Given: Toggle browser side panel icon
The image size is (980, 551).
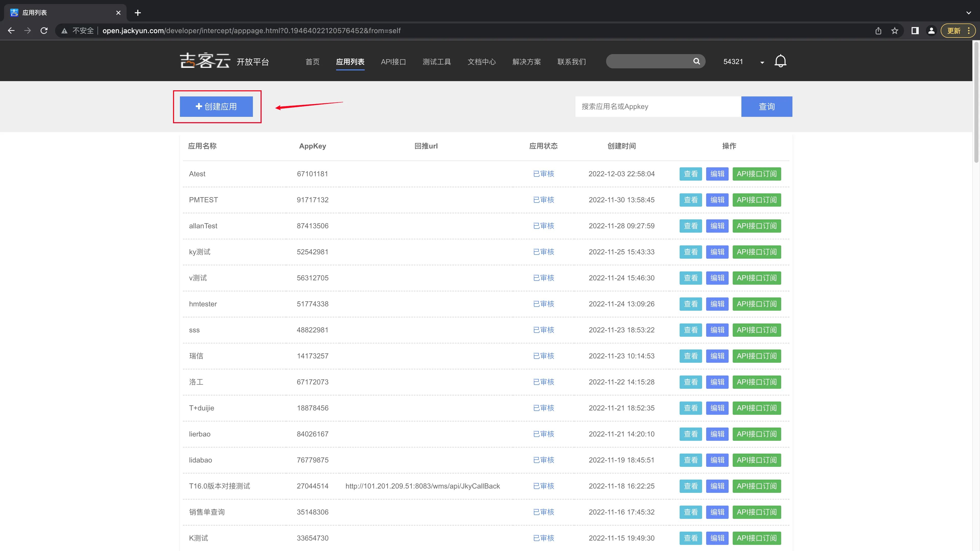Looking at the screenshot, I should pyautogui.click(x=915, y=31).
